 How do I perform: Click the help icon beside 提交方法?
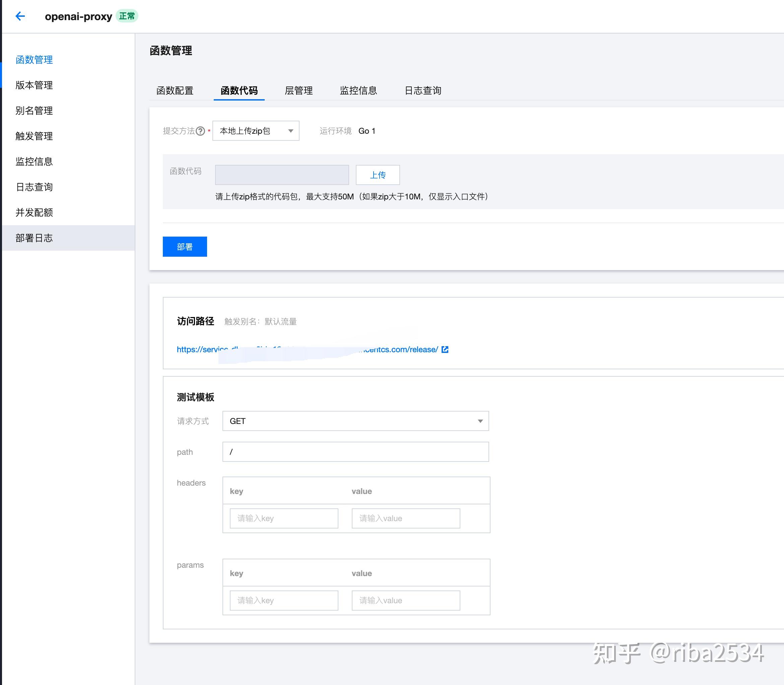tap(201, 131)
